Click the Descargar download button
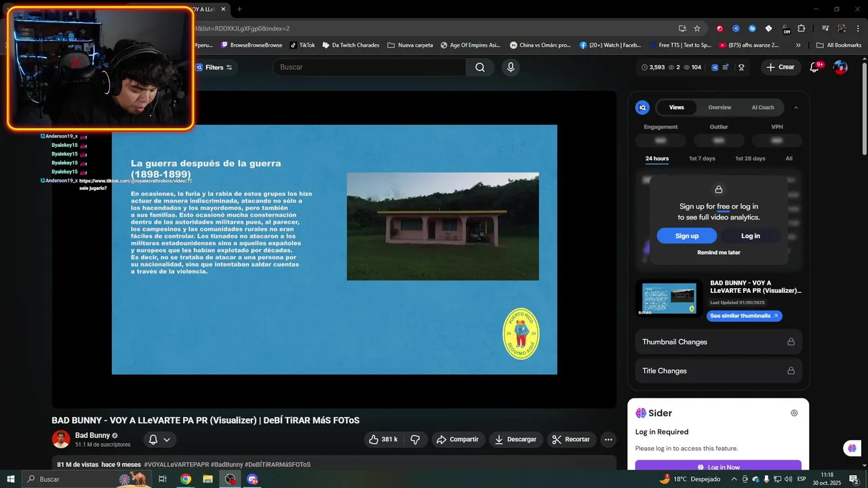The height and width of the screenshot is (488, 868). [515, 439]
